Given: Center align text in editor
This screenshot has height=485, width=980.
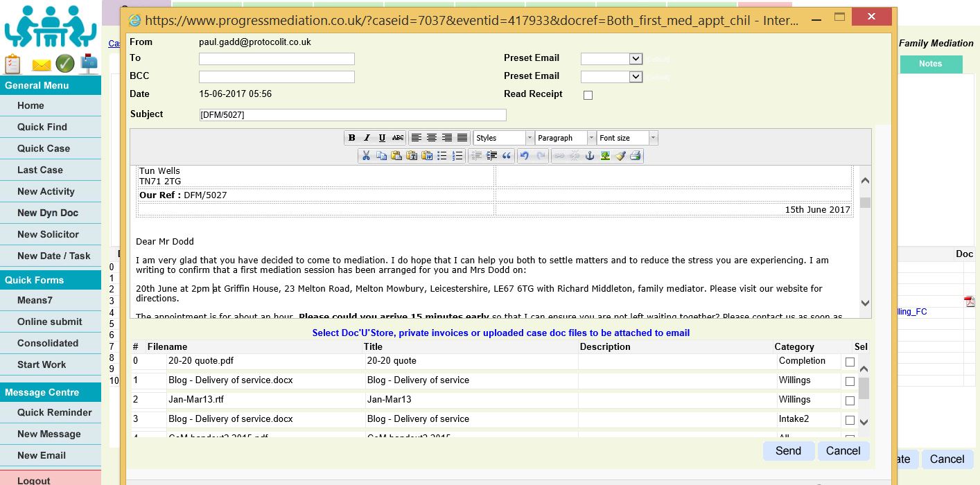Looking at the screenshot, I should coord(432,138).
